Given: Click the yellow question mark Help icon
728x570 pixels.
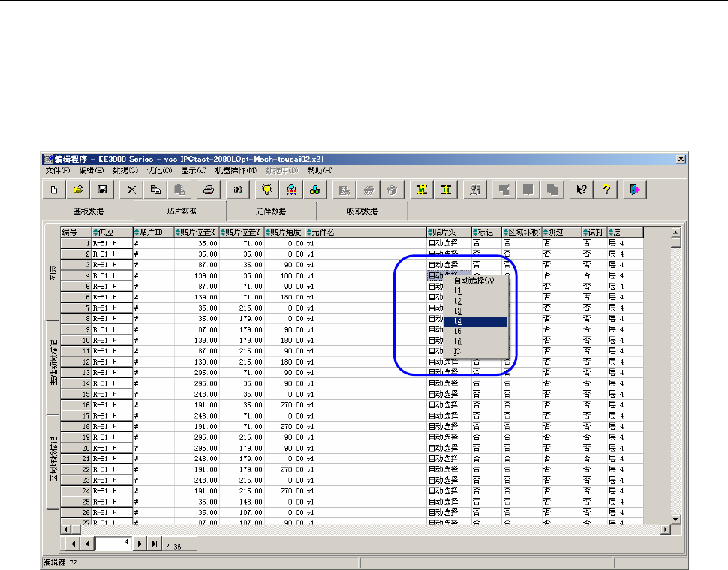Looking at the screenshot, I should tap(606, 190).
